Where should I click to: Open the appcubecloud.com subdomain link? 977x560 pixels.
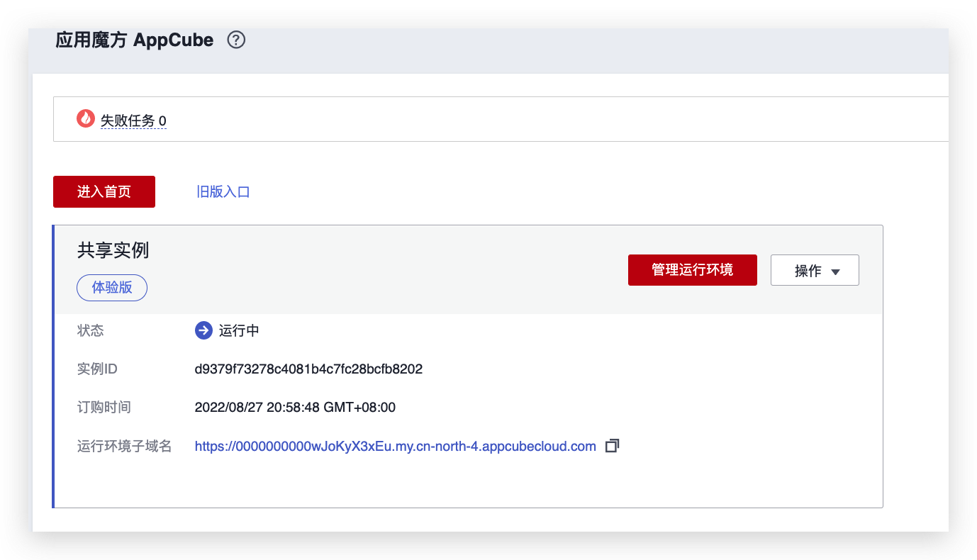click(x=396, y=446)
